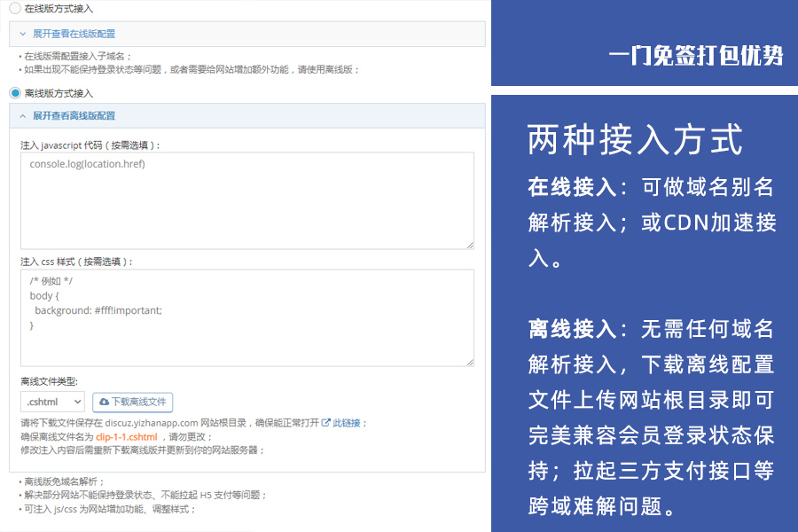Click the 下载离线文件 download button

point(133,402)
